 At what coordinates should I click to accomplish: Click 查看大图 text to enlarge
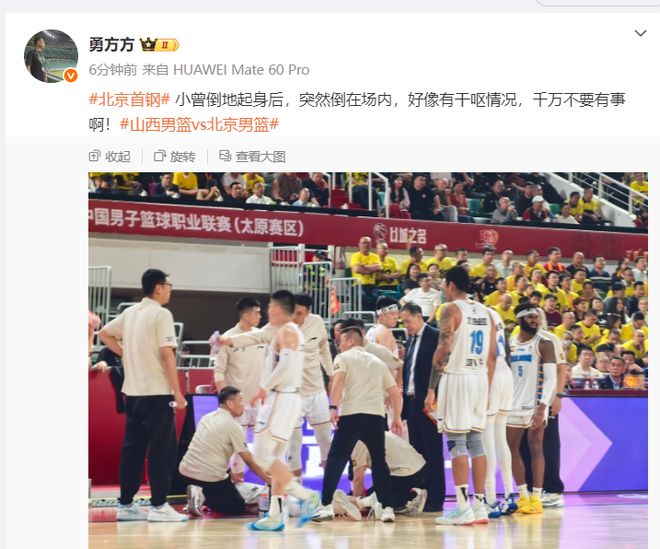(261, 157)
